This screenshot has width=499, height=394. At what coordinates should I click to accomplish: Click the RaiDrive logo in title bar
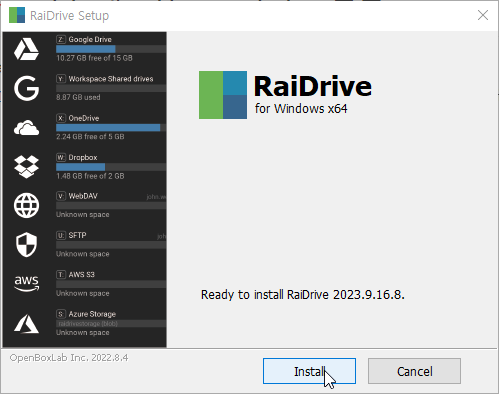[x=17, y=15]
